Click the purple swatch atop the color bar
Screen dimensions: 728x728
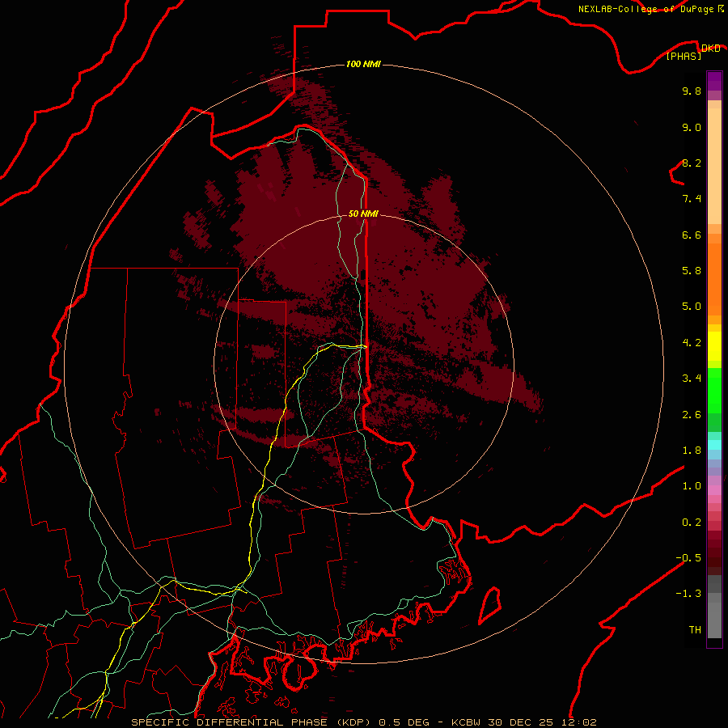point(714,81)
